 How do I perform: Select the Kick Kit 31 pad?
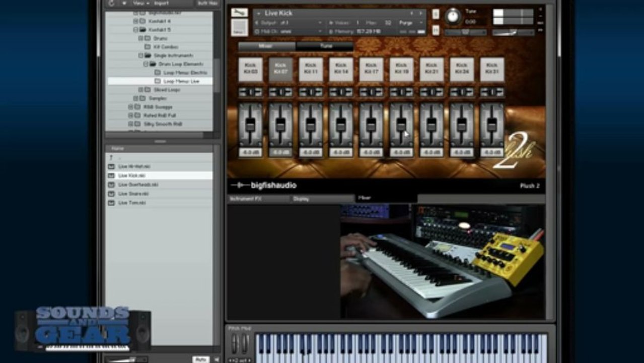[492, 69]
